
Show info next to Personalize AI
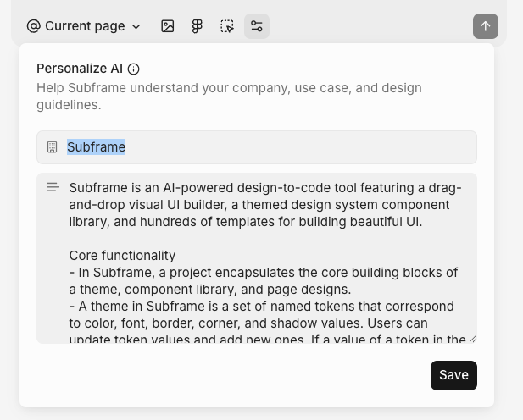pyautogui.click(x=134, y=69)
